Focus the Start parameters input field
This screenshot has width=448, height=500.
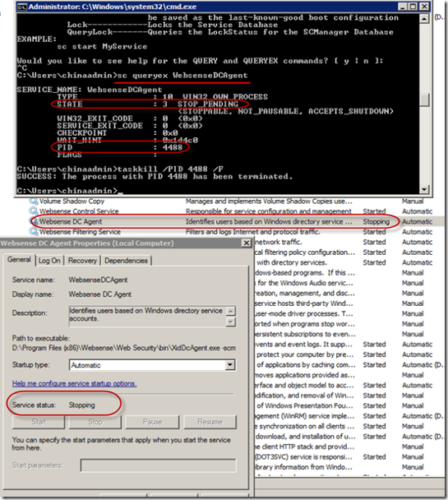coord(159,465)
